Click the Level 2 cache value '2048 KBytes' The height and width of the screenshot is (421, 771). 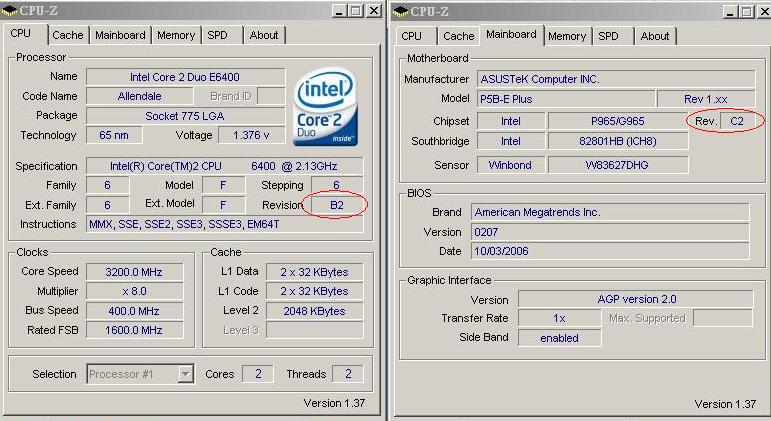315,311
